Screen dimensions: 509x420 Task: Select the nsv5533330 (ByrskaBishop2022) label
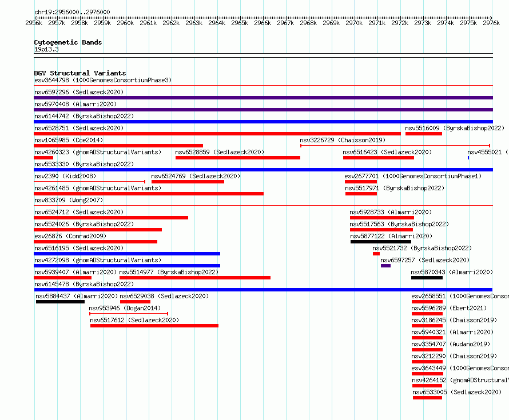[84, 164]
